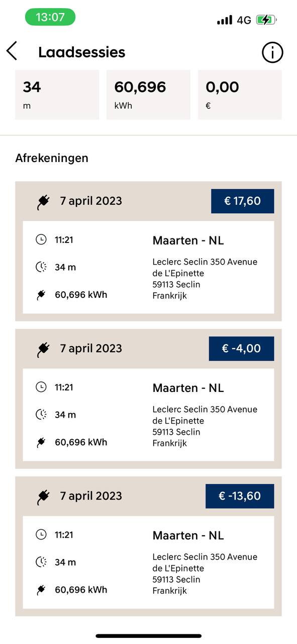
Task: Tap the back arrow icon
Action: point(12,51)
